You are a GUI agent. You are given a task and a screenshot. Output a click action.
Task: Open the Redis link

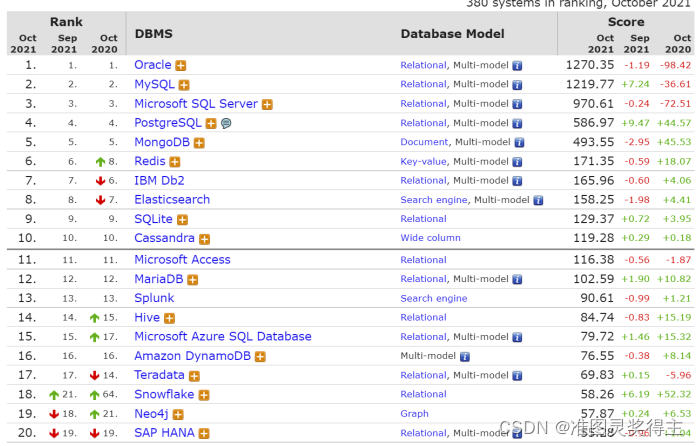pos(150,161)
